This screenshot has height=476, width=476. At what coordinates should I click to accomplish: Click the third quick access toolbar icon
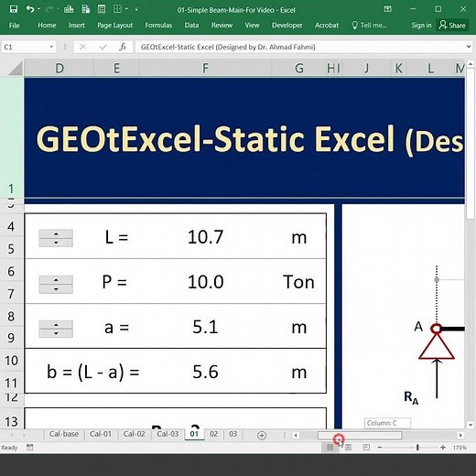(69, 9)
